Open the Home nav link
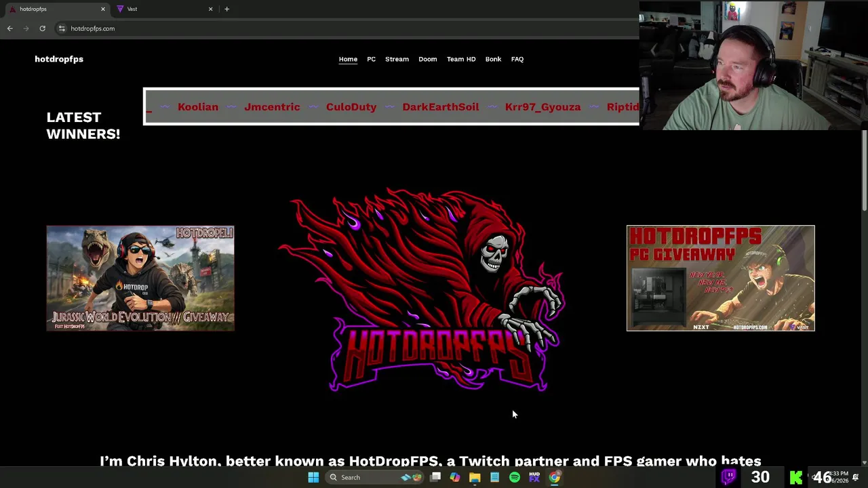Image resolution: width=868 pixels, height=488 pixels. pyautogui.click(x=348, y=59)
